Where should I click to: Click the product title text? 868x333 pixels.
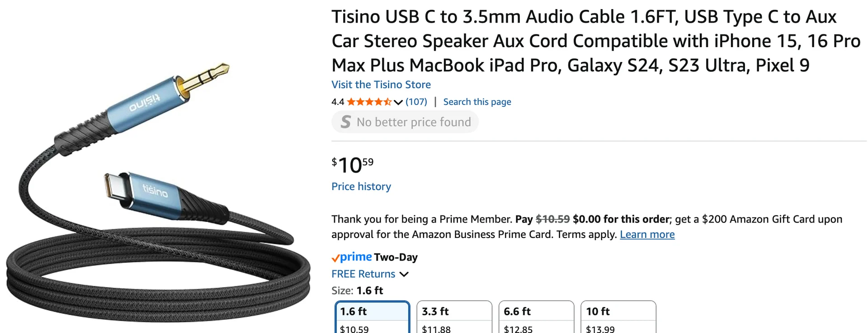coord(596,41)
